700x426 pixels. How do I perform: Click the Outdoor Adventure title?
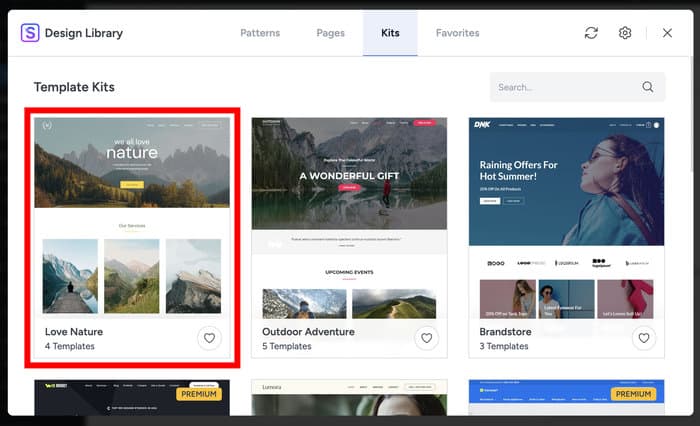coord(308,332)
